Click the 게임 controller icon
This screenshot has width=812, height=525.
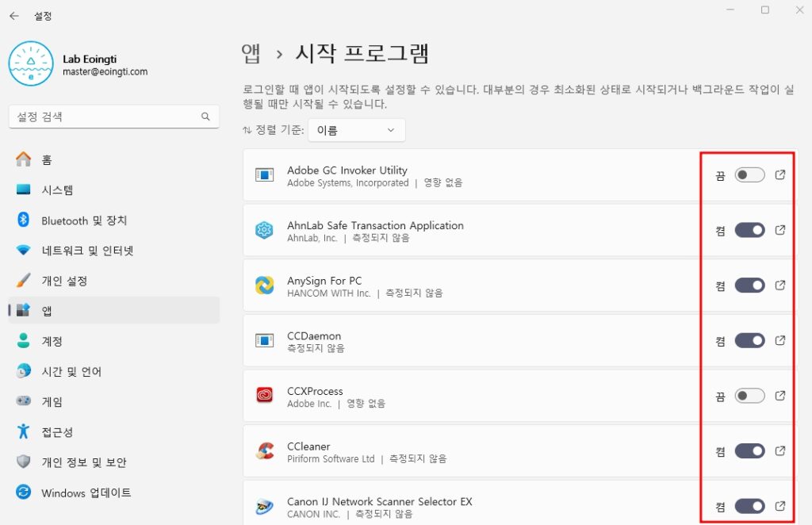coord(23,400)
